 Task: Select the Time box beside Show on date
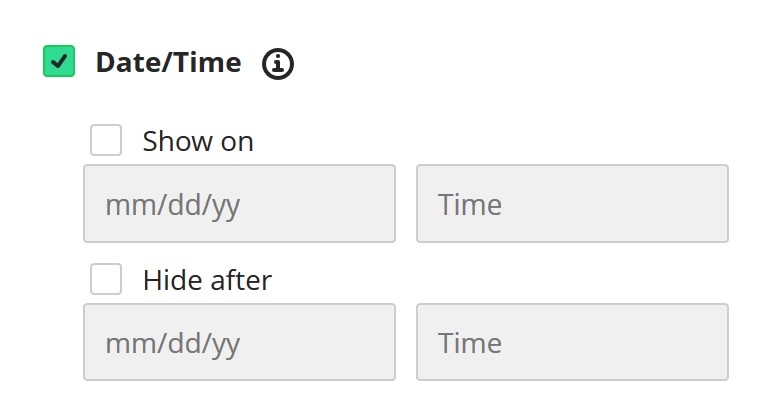[572, 203]
